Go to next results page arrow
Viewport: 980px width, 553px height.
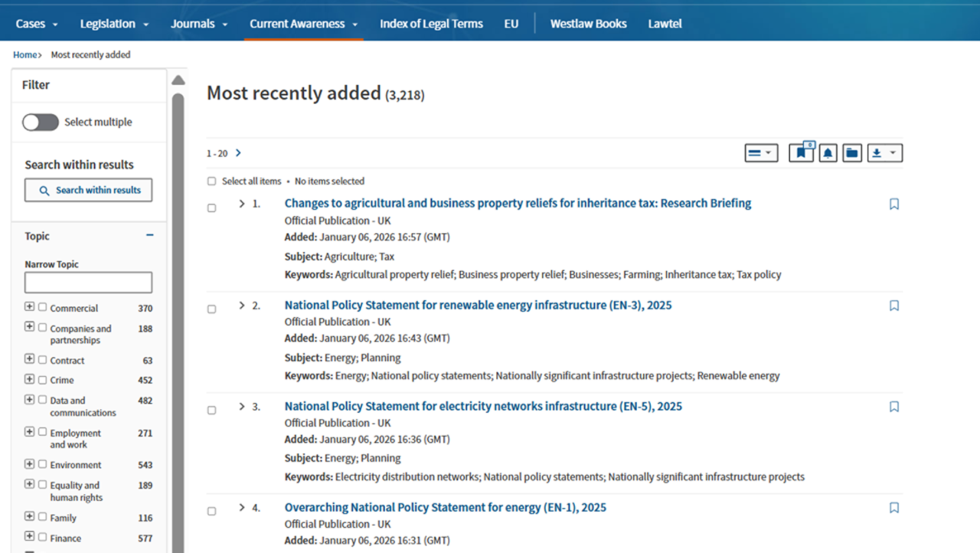238,153
